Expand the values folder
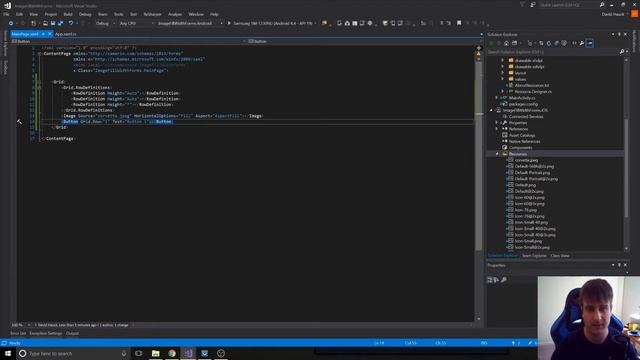The width and height of the screenshot is (640, 360). [x=502, y=79]
